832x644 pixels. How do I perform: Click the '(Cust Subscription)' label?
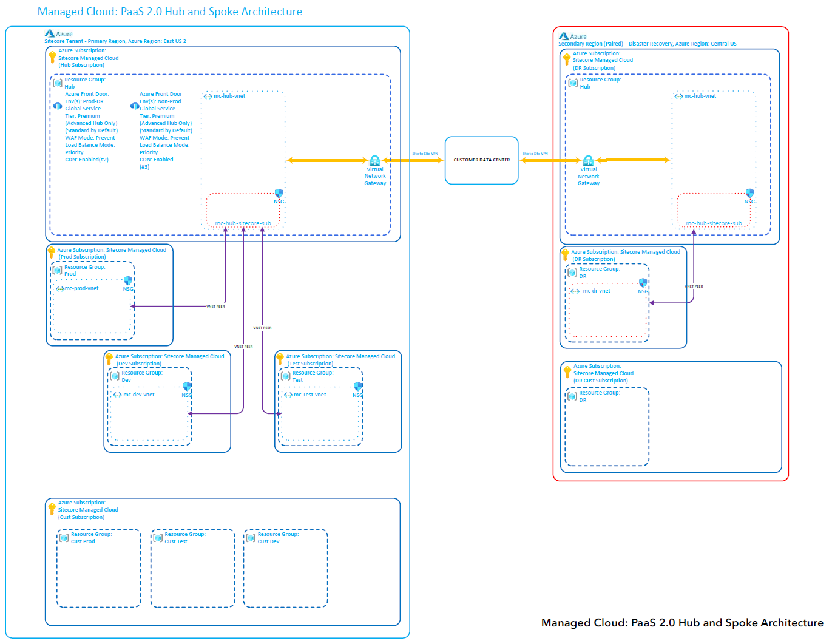(81, 517)
